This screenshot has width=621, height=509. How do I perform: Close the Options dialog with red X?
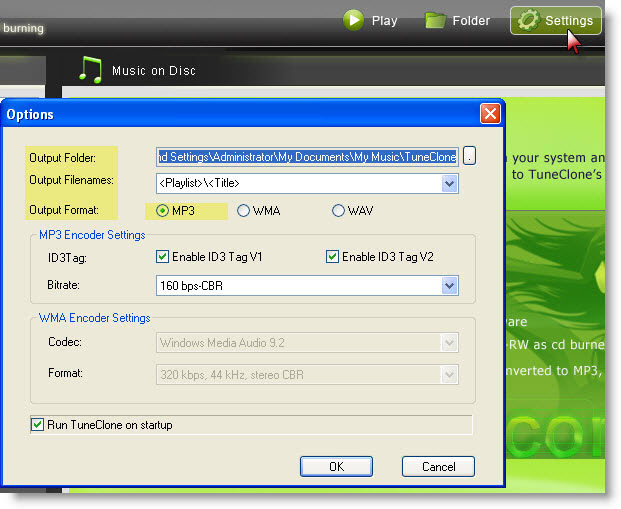(x=490, y=113)
